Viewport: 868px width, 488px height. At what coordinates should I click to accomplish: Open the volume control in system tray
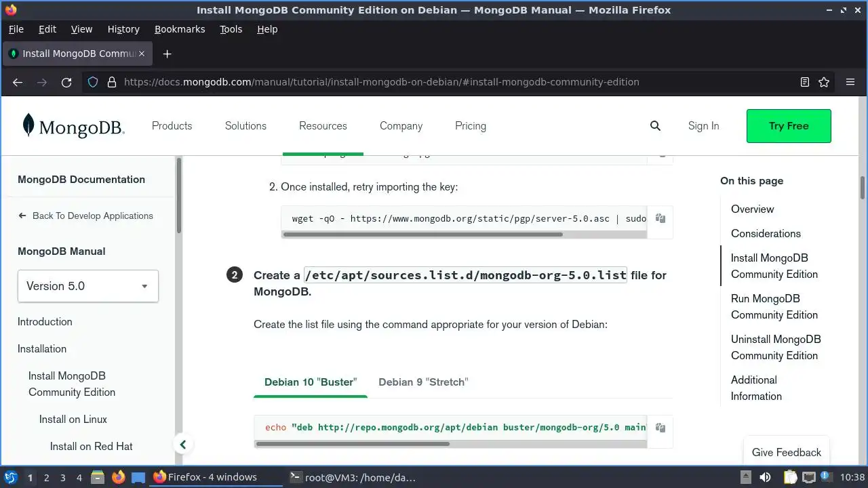[x=766, y=477]
